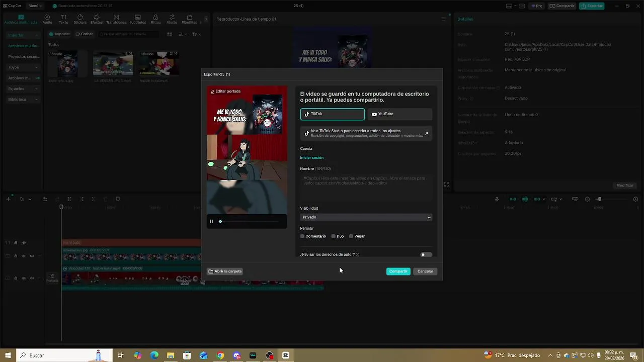Collapse the Importar sidebar section
Screen dimensions: 644x362
tap(23, 35)
